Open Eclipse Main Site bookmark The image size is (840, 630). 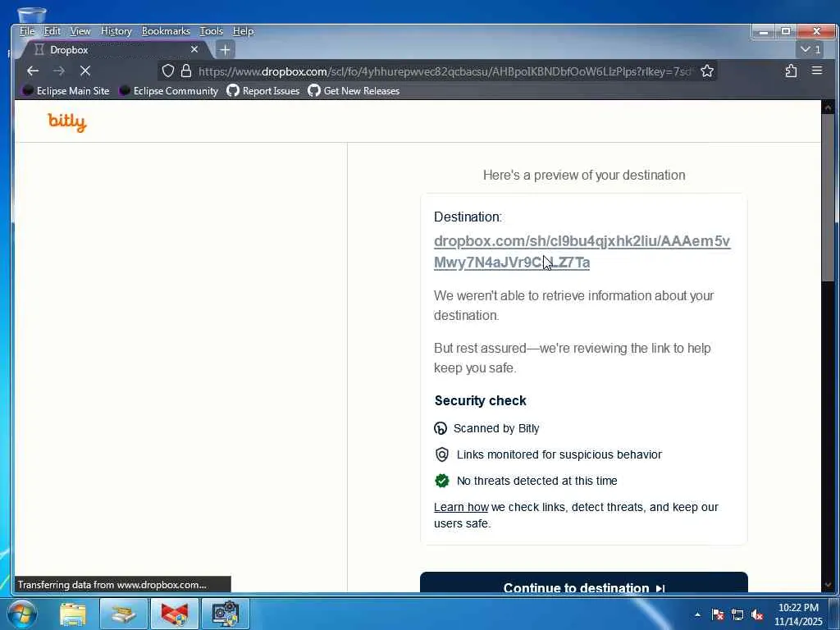coord(66,91)
